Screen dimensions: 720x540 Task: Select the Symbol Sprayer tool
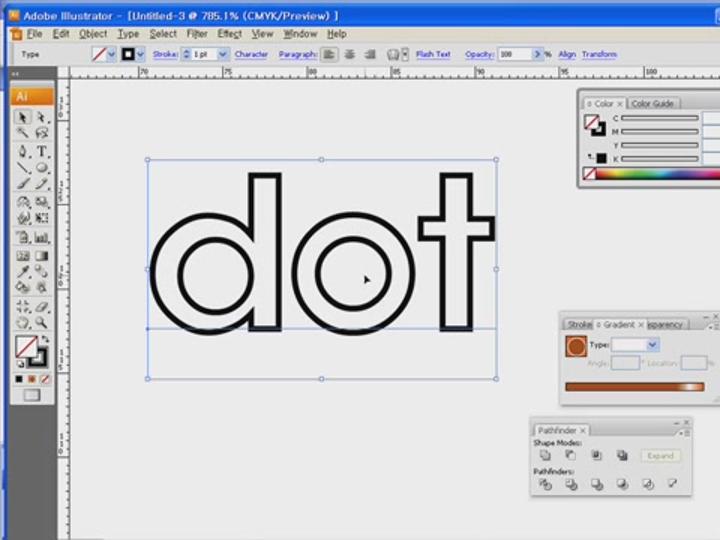(x=22, y=237)
